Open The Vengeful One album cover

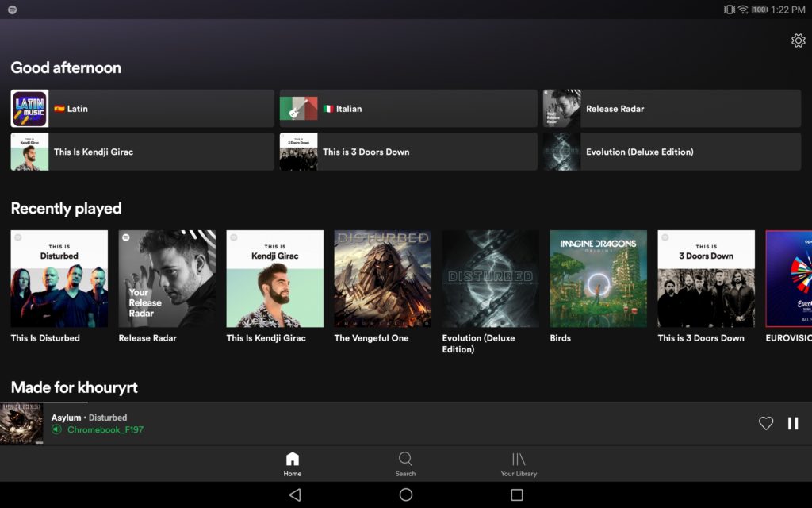(x=383, y=279)
